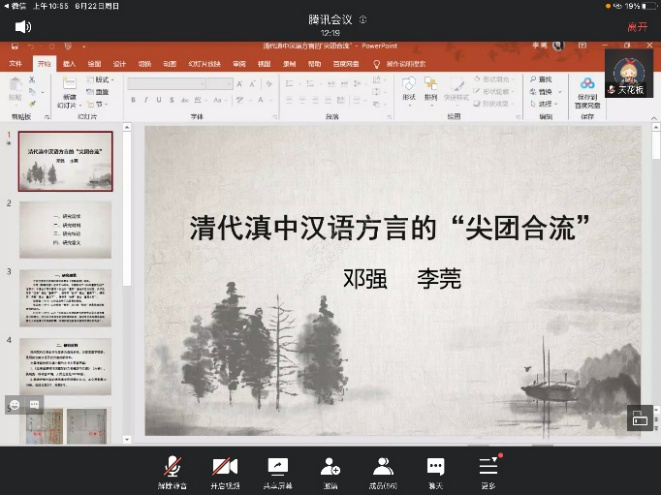
Task: Open the invite (邀请) participants option
Action: [330, 470]
